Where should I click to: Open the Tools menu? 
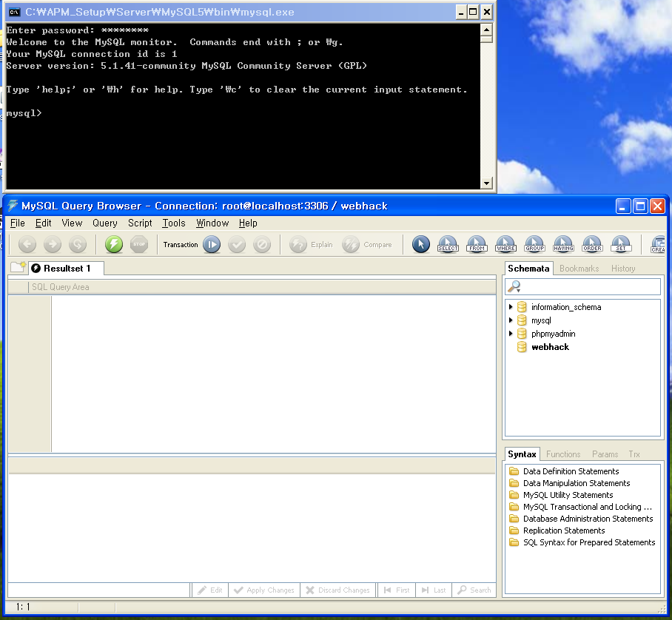(174, 223)
